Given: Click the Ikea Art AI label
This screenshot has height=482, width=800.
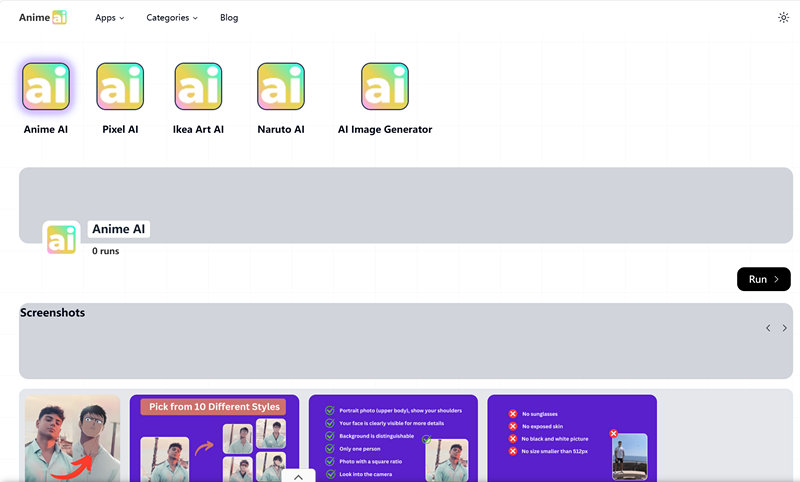Looking at the screenshot, I should (x=198, y=130).
